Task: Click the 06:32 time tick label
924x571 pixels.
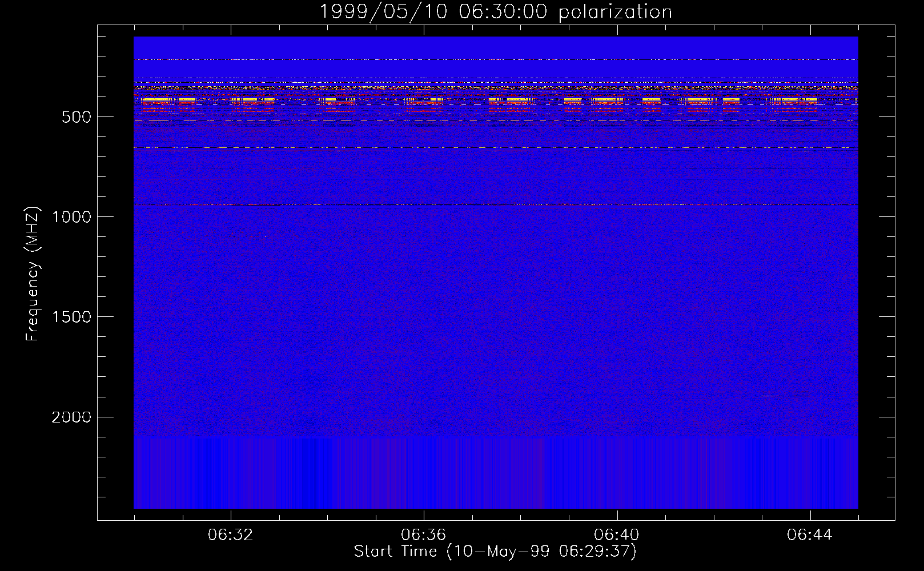Action: [x=231, y=535]
